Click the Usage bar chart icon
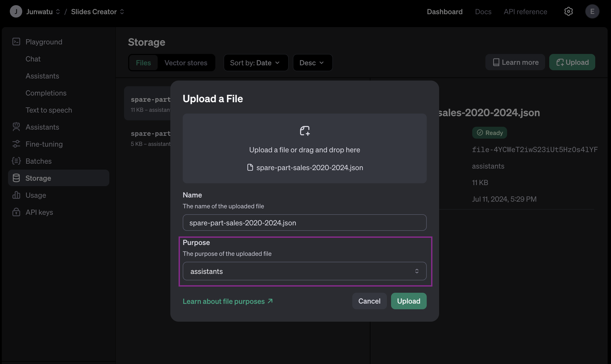 tap(16, 195)
